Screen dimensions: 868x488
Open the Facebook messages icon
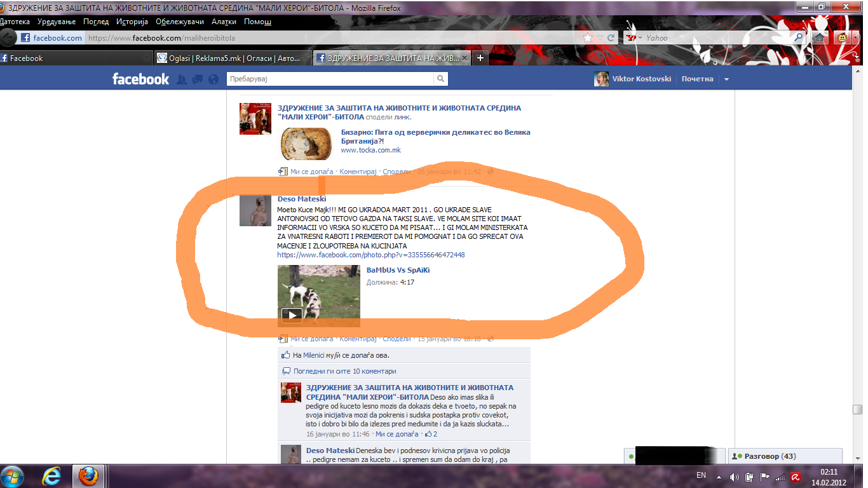(198, 79)
